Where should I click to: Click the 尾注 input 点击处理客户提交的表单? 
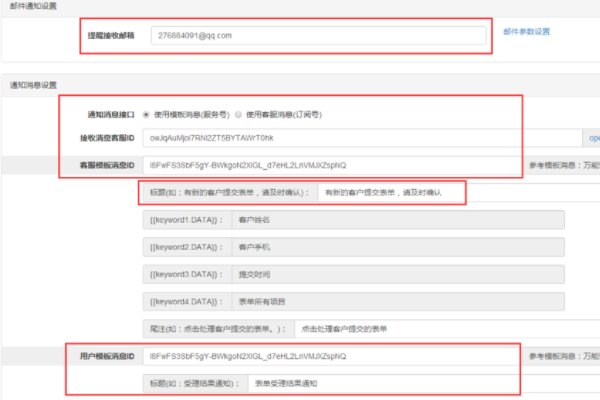(x=447, y=329)
